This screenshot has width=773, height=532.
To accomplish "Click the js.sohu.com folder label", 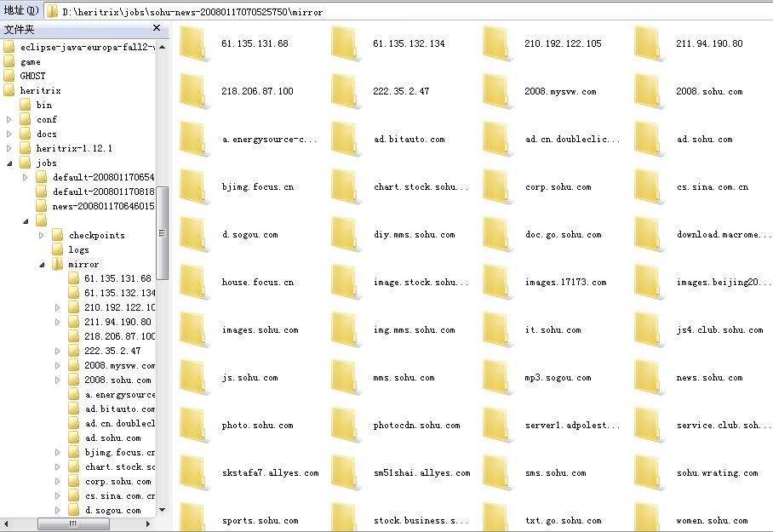I will 250,378.
